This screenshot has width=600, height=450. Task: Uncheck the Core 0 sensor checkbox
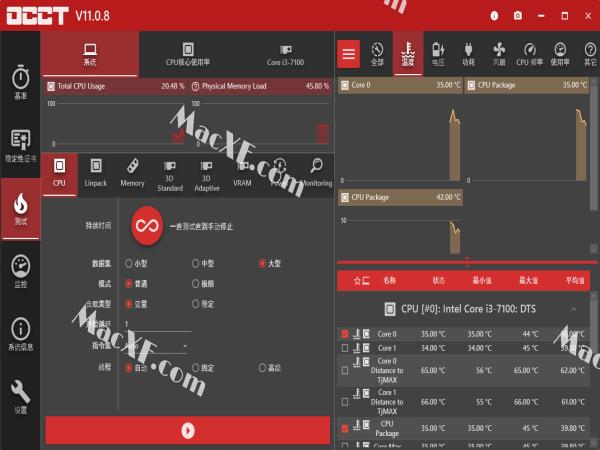coord(345,334)
